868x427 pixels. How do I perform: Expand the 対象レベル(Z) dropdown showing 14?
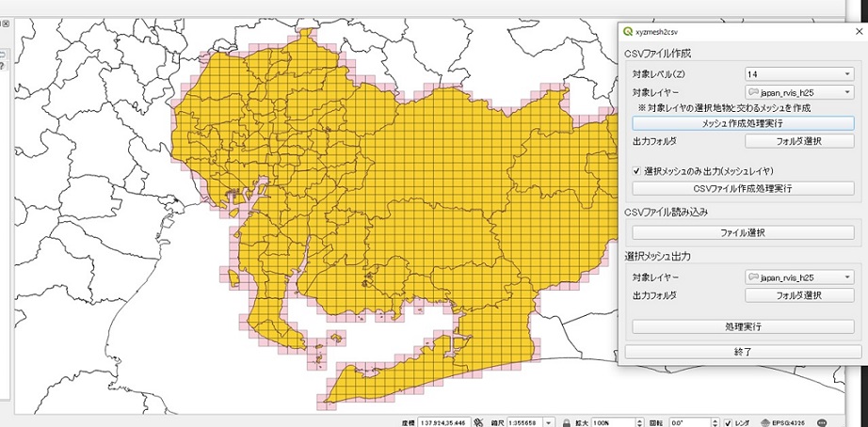point(798,73)
